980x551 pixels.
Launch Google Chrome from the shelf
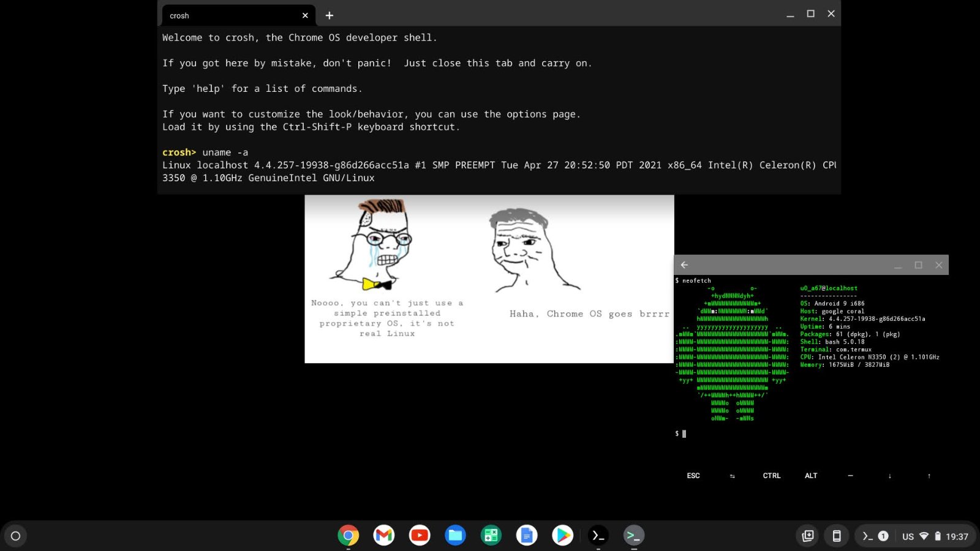click(x=348, y=536)
